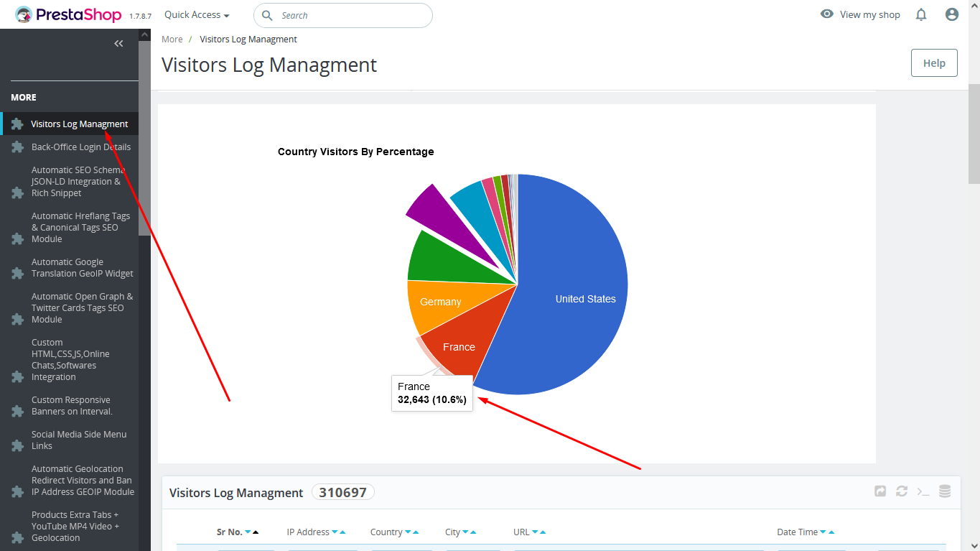
Task: Focus the Search input field
Action: [x=343, y=15]
